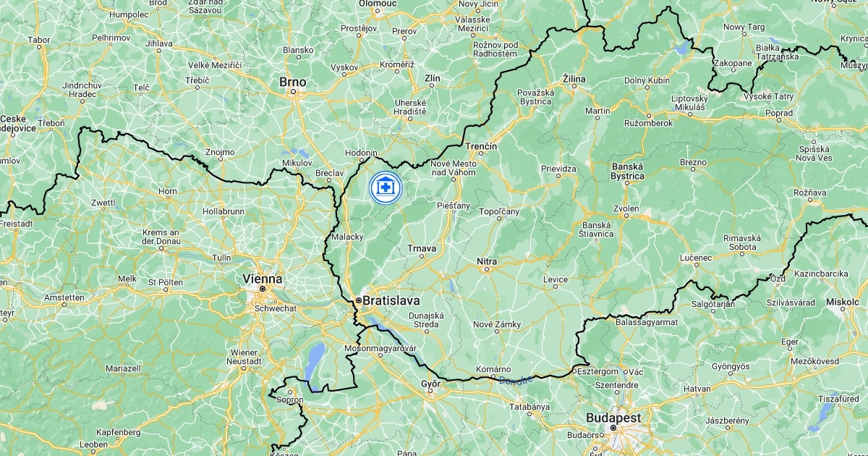Click the Nitra city label
The width and height of the screenshot is (868, 456).
(x=487, y=261)
